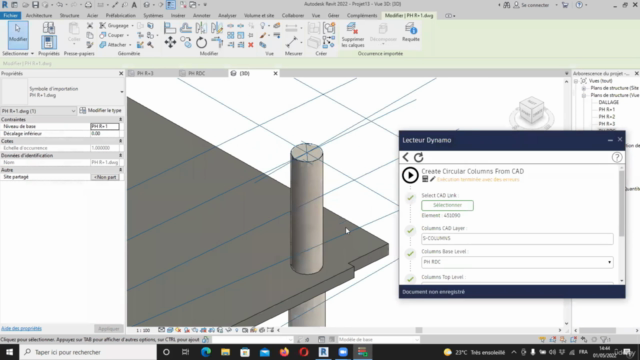Click the Cut to clipboard scissors icon
Image resolution: width=640 pixels, height=360 pixels.
point(90,26)
